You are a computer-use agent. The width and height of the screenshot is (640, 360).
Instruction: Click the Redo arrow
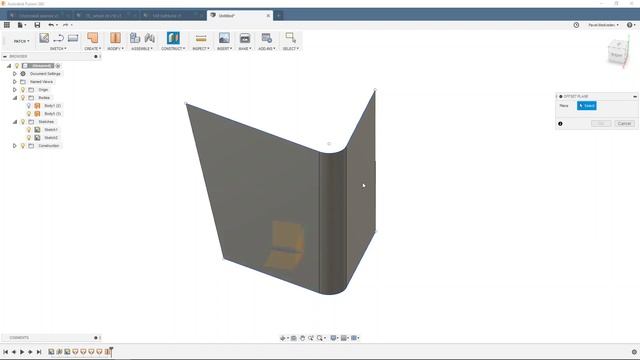pyautogui.click(x=65, y=25)
